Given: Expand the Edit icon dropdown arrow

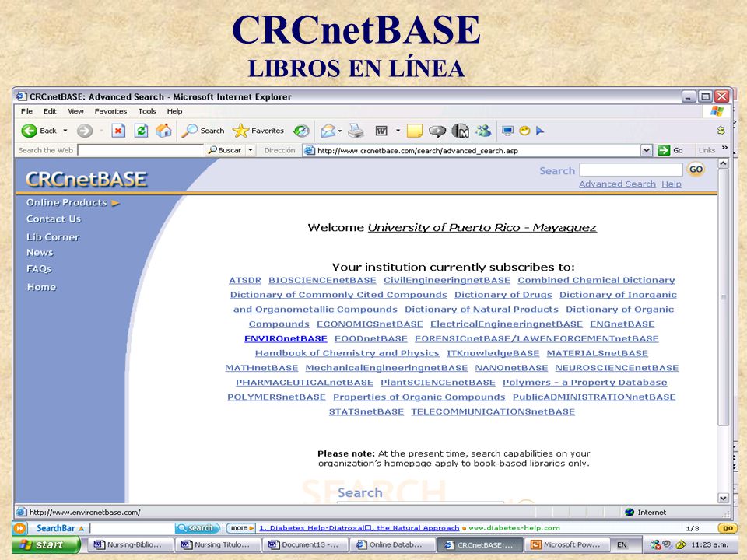Looking at the screenshot, I should pyautogui.click(x=398, y=131).
